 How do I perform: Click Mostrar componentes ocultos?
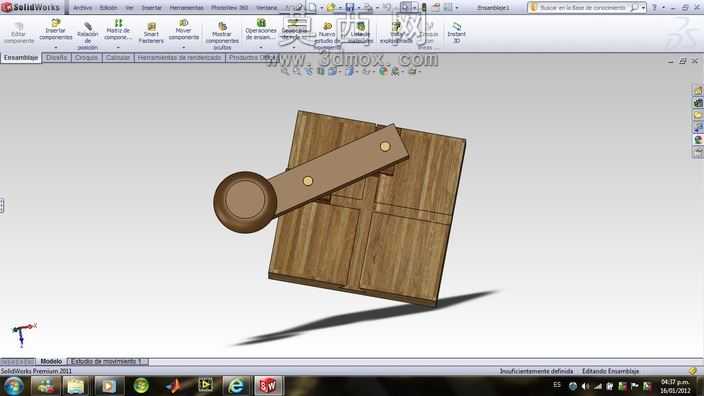(222, 36)
